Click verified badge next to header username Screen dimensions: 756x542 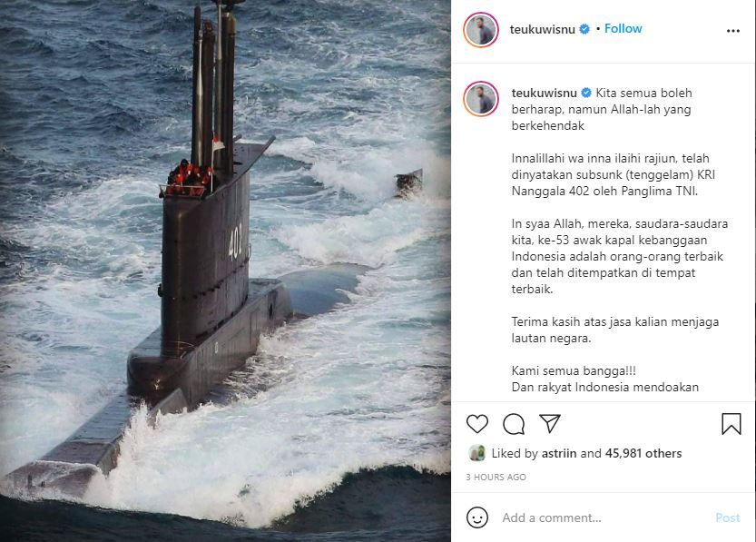tap(584, 29)
